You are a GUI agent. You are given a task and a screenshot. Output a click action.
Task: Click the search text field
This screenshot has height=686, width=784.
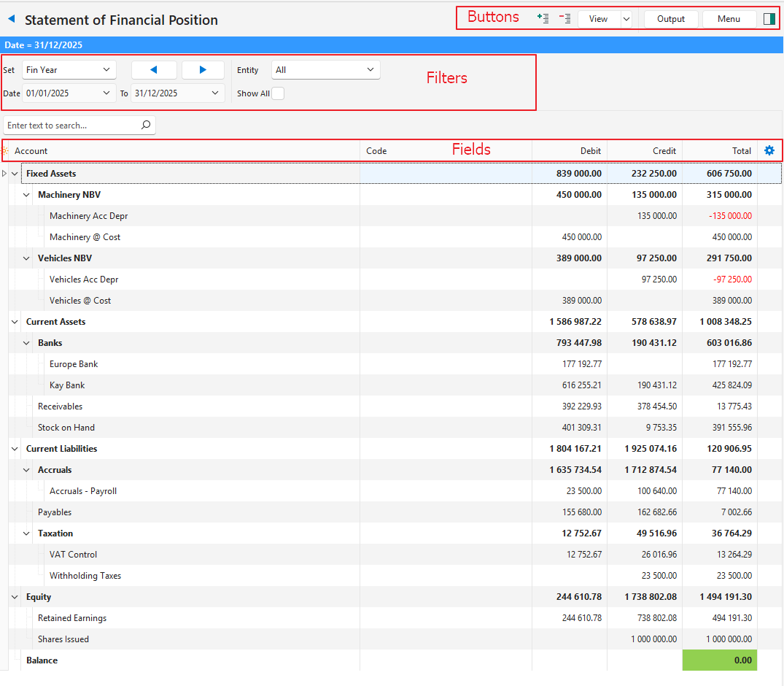coord(71,126)
